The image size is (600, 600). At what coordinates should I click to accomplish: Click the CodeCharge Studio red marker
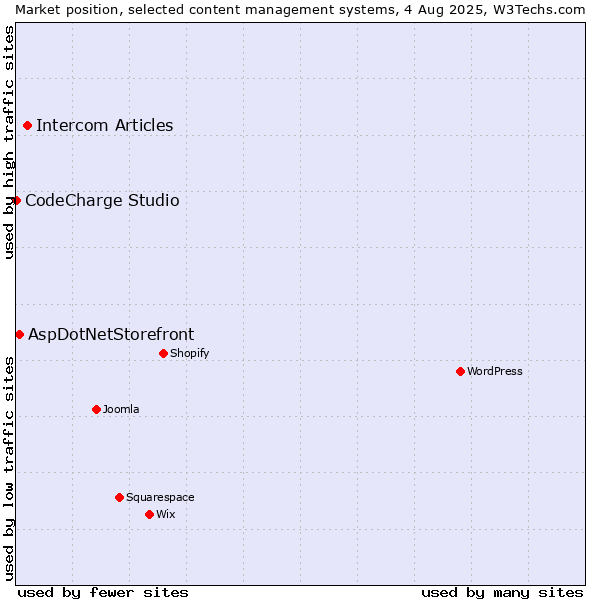pos(16,201)
